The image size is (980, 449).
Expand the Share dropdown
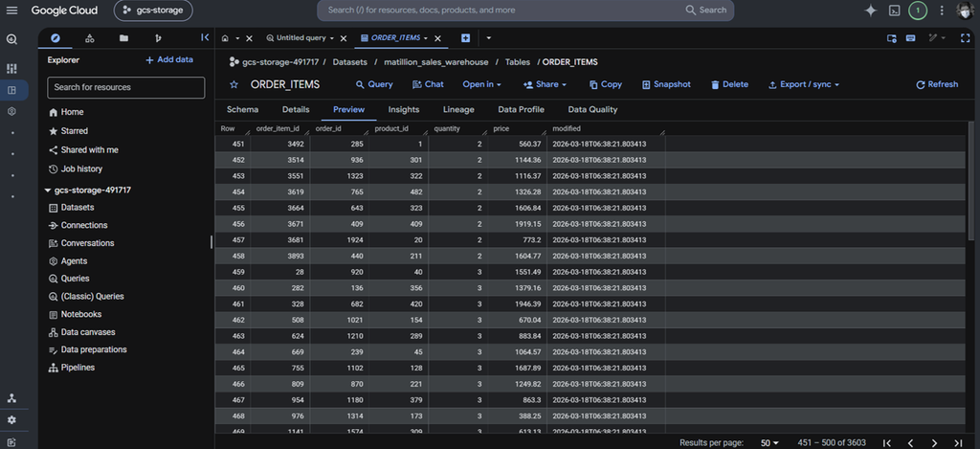[545, 84]
